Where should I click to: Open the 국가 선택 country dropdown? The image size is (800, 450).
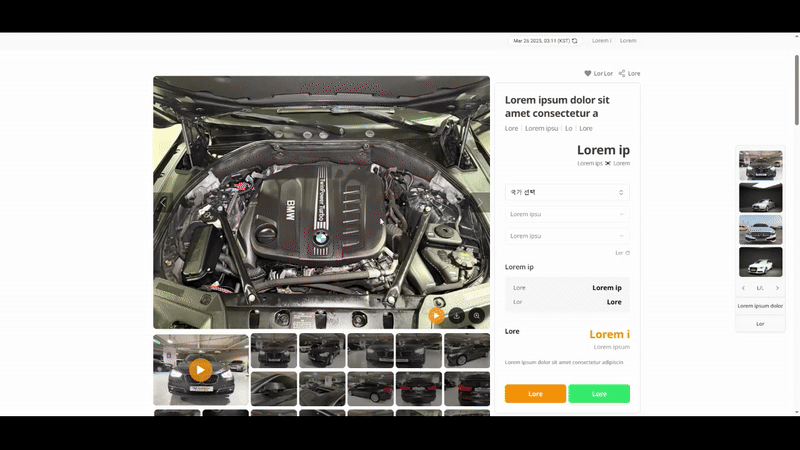pyautogui.click(x=567, y=192)
